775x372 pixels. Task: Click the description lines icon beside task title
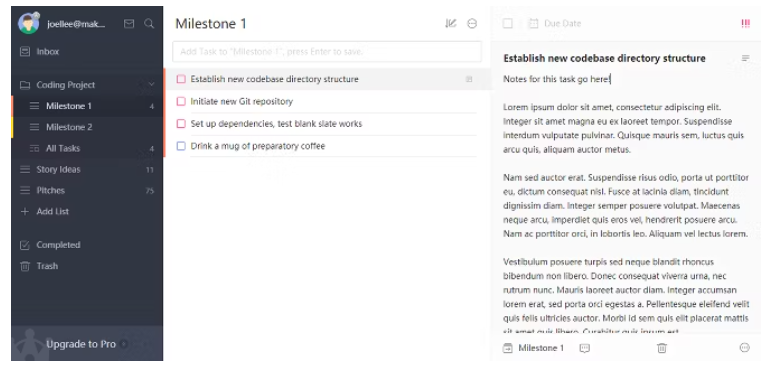click(745, 58)
